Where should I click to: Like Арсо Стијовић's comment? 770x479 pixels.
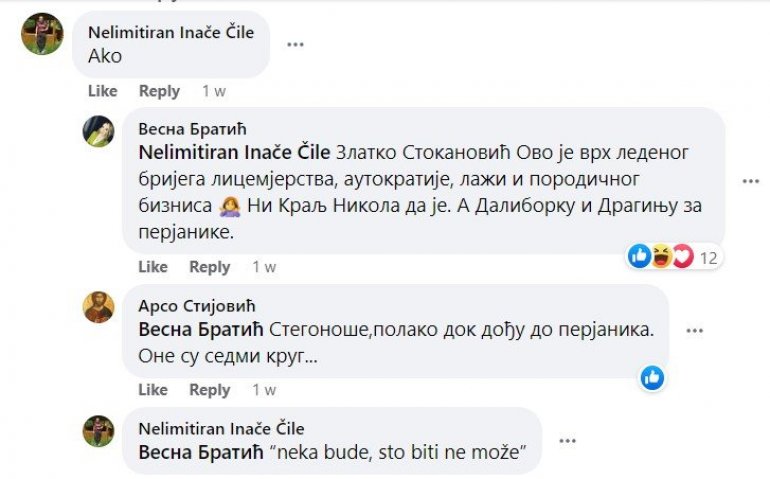click(153, 390)
